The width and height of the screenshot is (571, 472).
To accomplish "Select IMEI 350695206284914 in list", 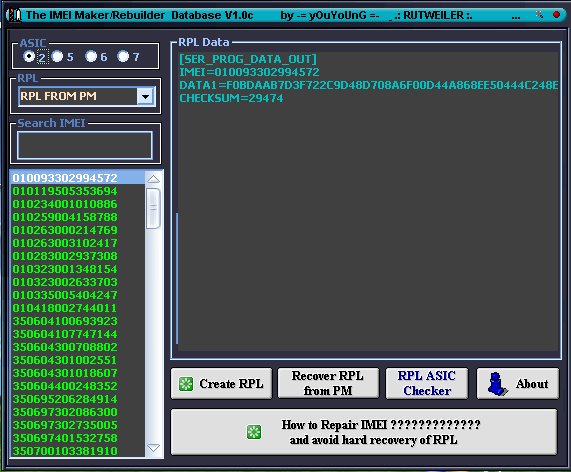I will click(78, 399).
